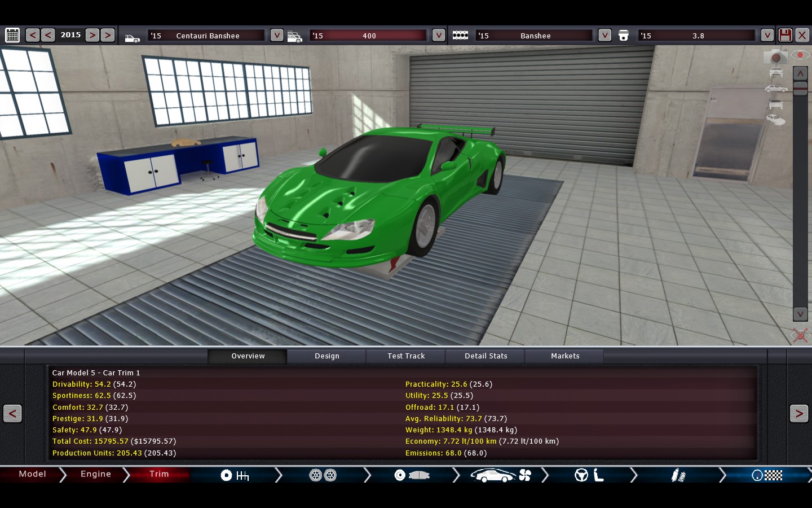The image size is (812, 508).
Task: Open the Markets tab
Action: 565,356
